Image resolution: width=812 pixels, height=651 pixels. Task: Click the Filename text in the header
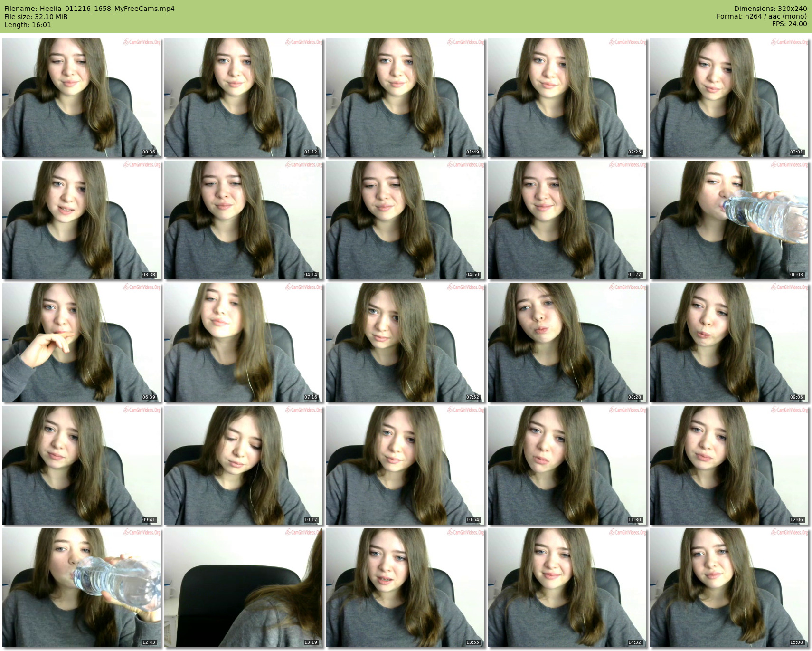pyautogui.click(x=89, y=9)
